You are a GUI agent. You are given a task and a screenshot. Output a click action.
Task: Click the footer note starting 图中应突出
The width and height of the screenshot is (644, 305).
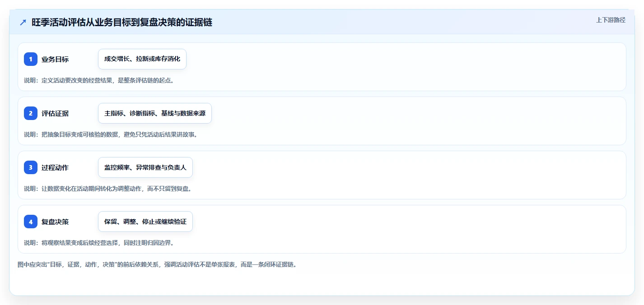coord(157,264)
